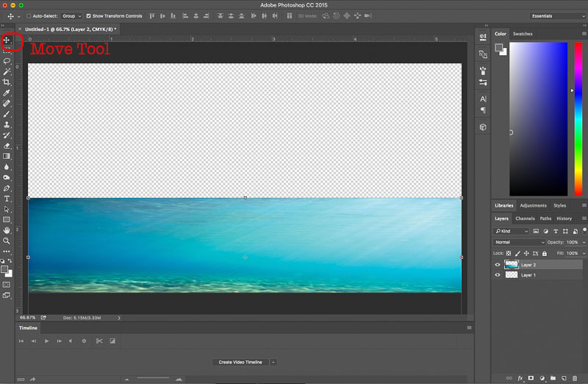Play the timeline

point(46,341)
